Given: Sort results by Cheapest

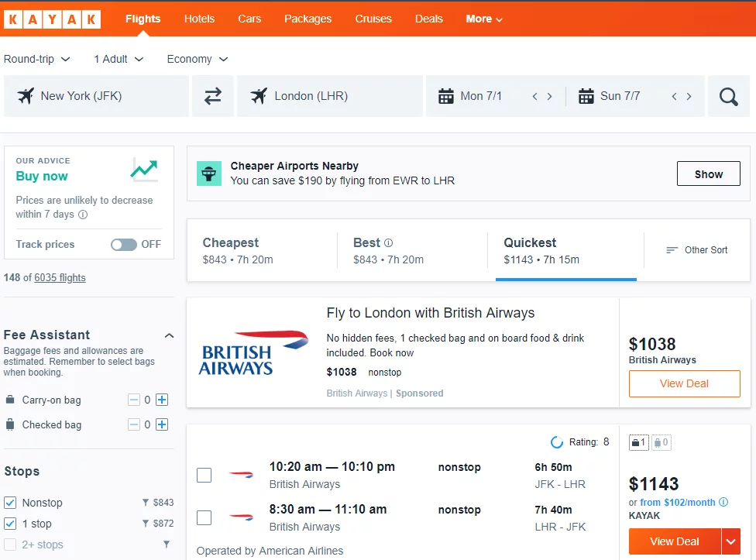Looking at the screenshot, I should pyautogui.click(x=262, y=250).
